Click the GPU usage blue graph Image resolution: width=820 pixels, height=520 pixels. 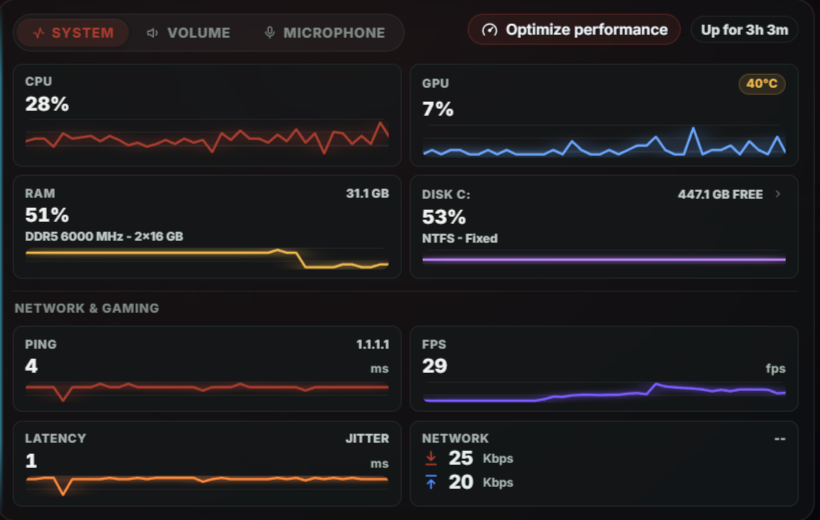pos(604,142)
